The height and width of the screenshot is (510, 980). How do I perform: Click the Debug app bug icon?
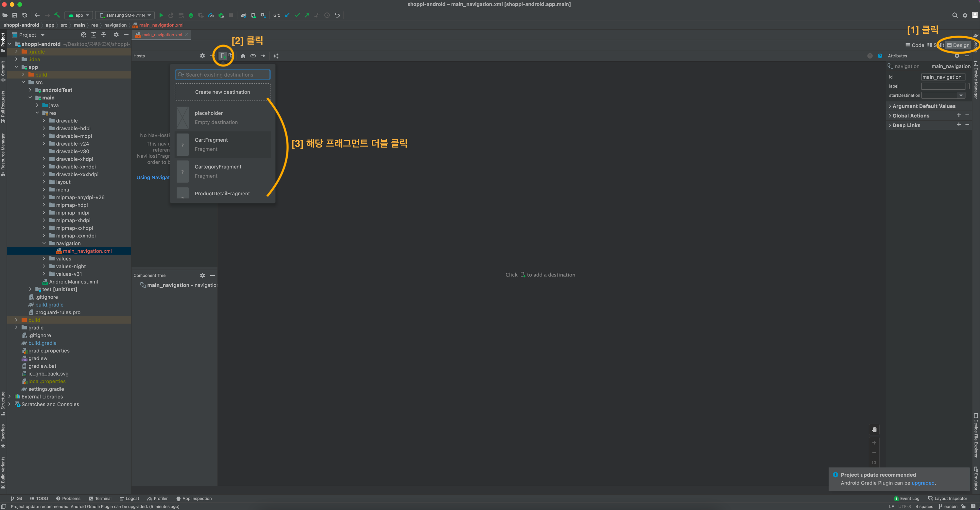191,15
